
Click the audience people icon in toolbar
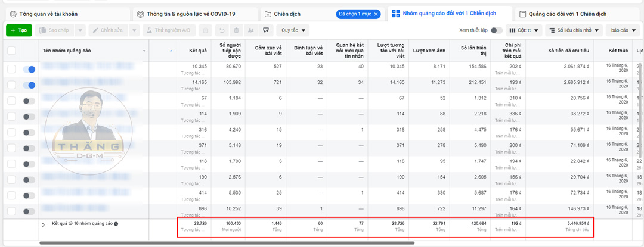pyautogui.click(x=250, y=30)
